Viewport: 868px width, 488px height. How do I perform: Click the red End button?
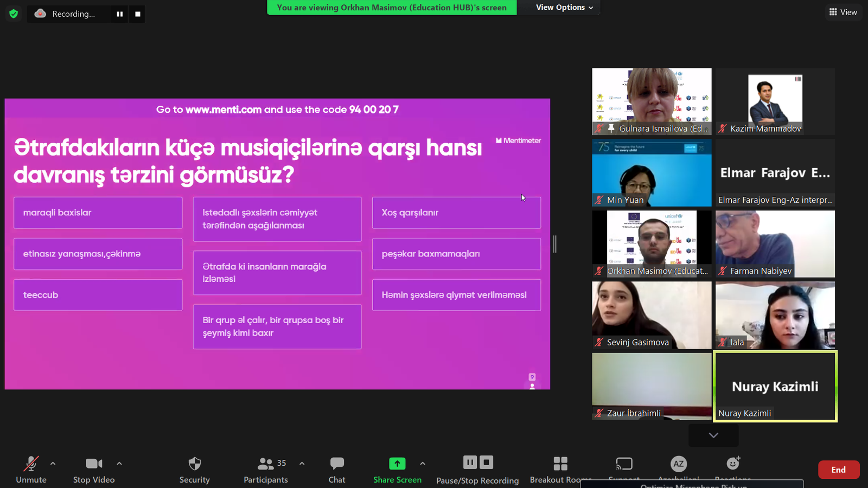838,470
